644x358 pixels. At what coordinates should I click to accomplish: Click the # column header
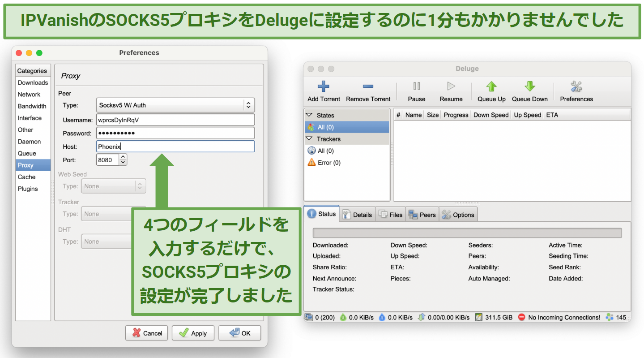(398, 115)
